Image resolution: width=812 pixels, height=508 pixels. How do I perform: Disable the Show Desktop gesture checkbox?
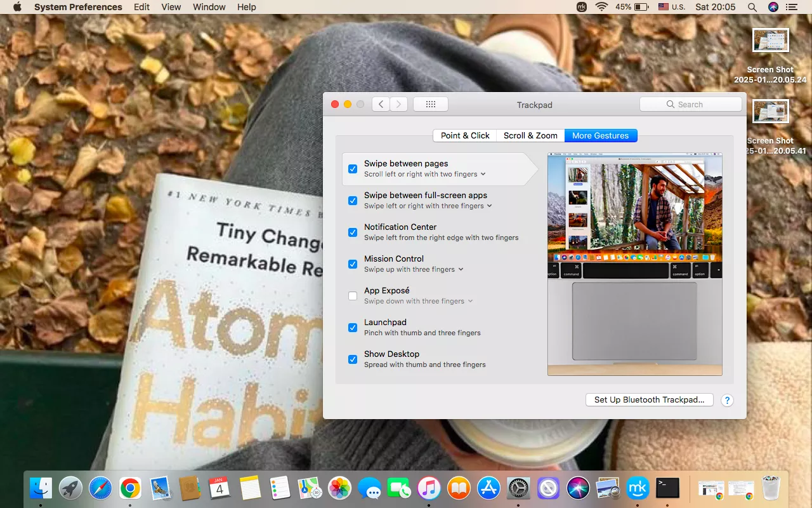tap(353, 359)
